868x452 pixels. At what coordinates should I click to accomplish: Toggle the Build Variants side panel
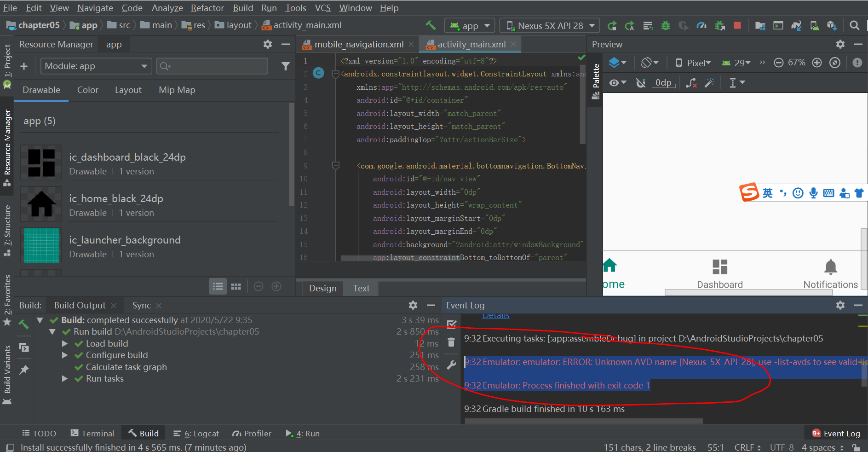7,375
